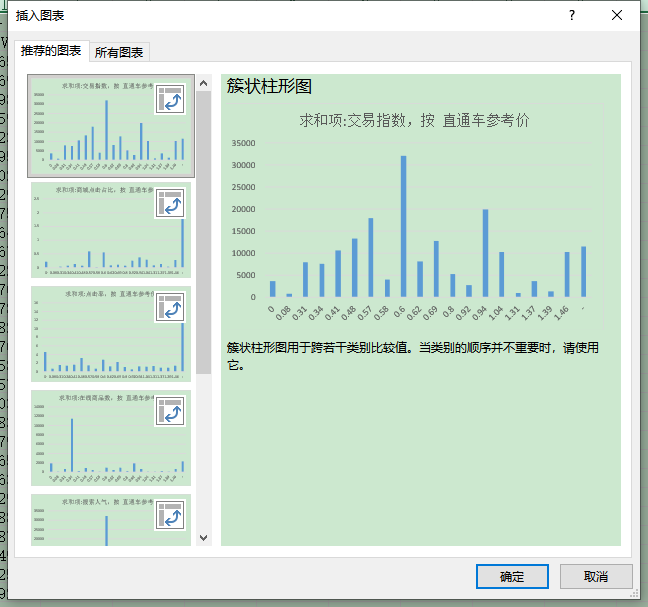Click pivot chart icon on 商城点击占比 thumbnail
The height and width of the screenshot is (607, 648).
pyautogui.click(x=170, y=203)
